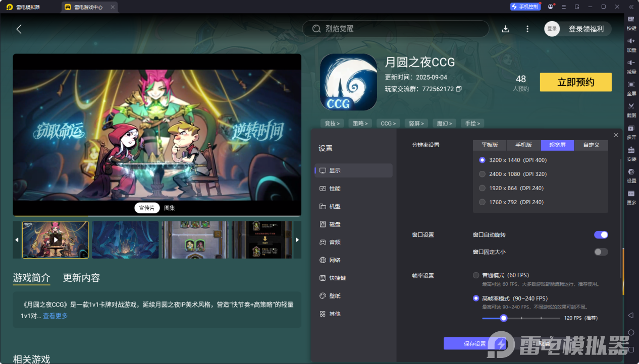639x364 pixels.
Task: Click the 查看更多 link
Action: pyautogui.click(x=56, y=316)
